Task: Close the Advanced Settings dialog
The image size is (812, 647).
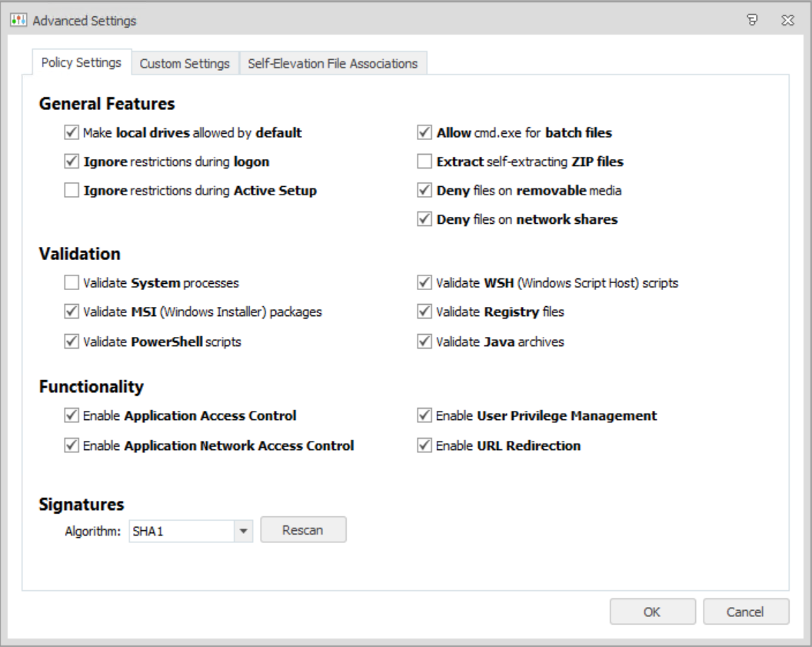Action: (787, 21)
